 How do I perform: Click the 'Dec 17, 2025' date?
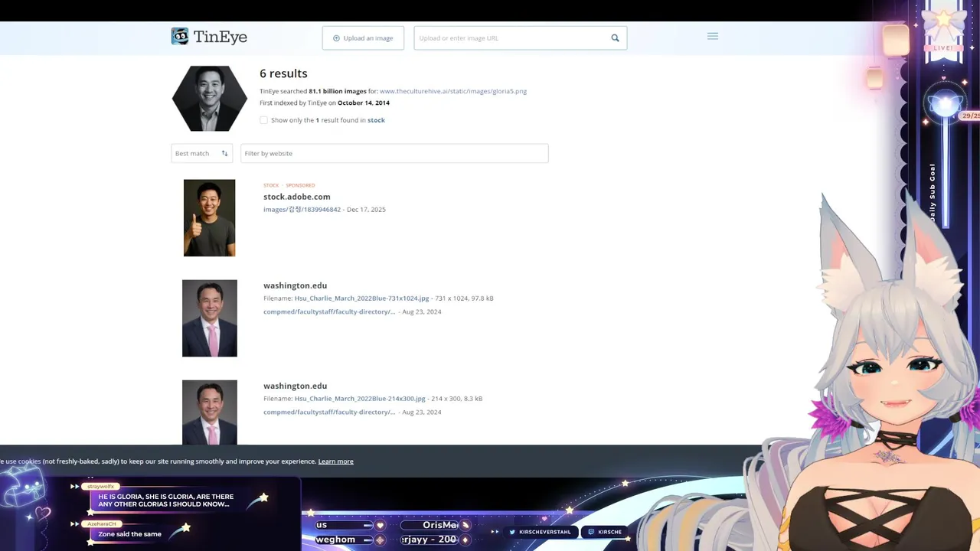tap(366, 210)
